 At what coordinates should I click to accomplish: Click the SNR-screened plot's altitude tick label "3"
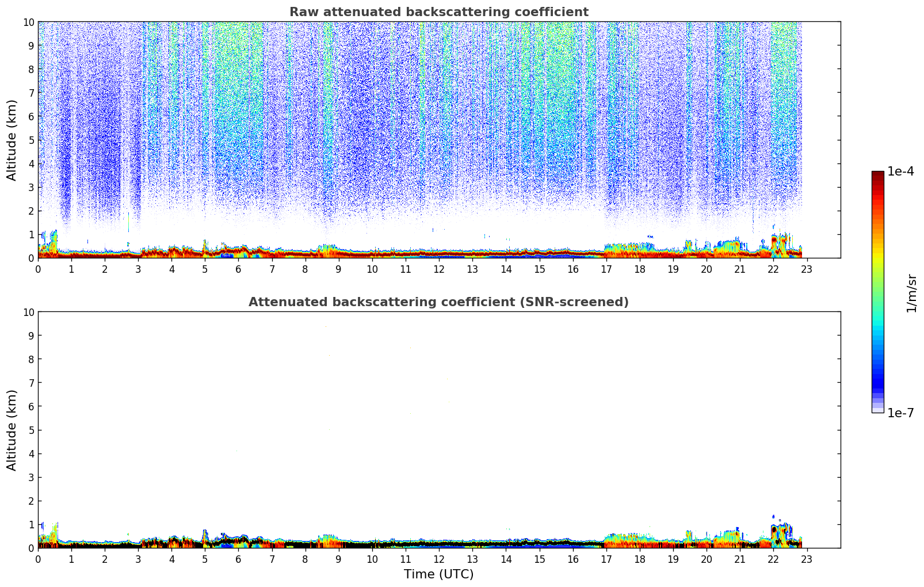[32, 477]
